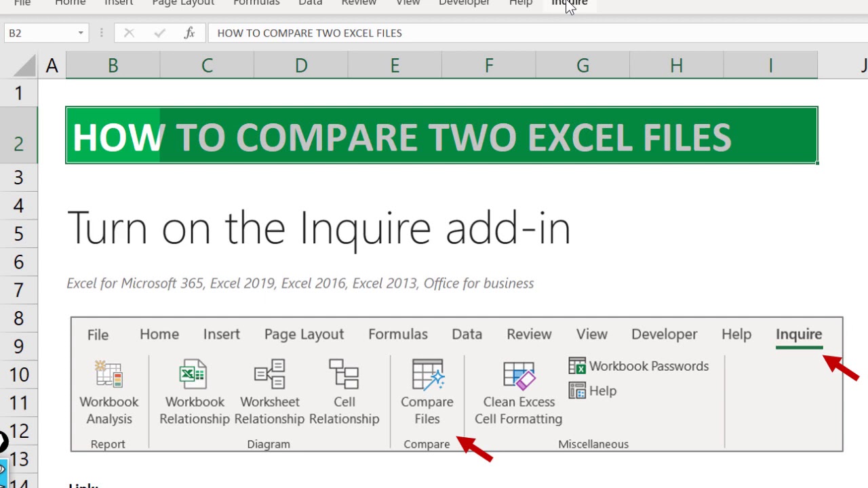Select row 6 header
This screenshot has width=868, height=488.
click(x=19, y=262)
